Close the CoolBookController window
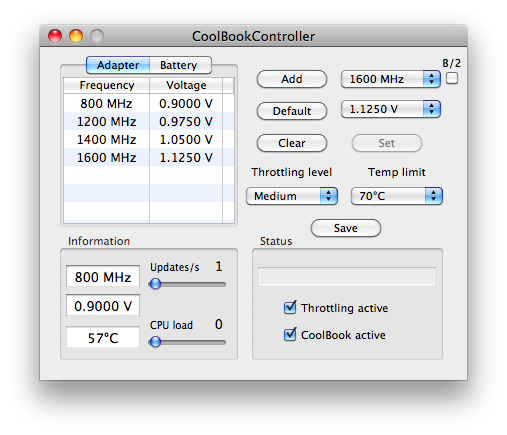The height and width of the screenshot is (435, 507). click(x=55, y=36)
